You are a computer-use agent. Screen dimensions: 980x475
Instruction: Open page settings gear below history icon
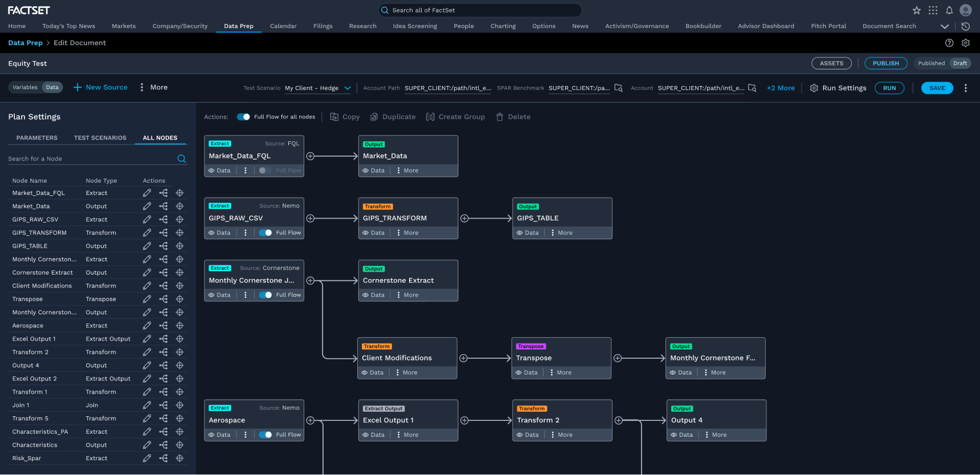pyautogui.click(x=966, y=43)
